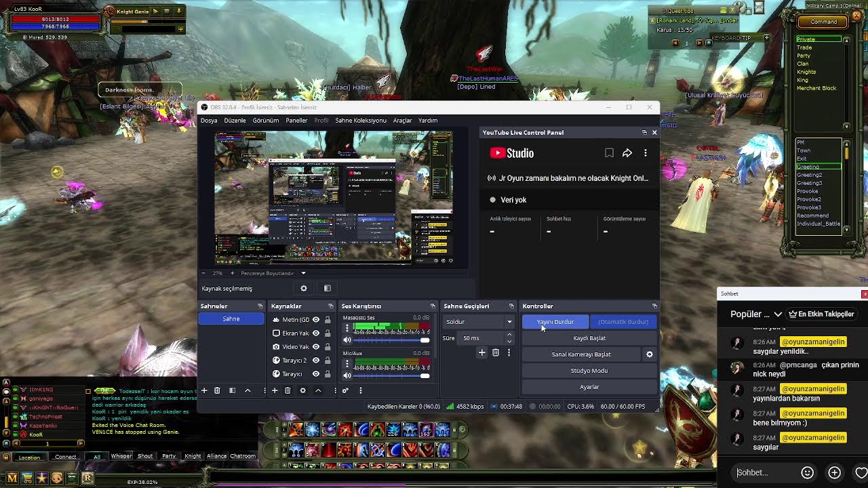Hide the Ekran Yak source eye
Viewport: 868px width, 488px height.
coord(315,333)
